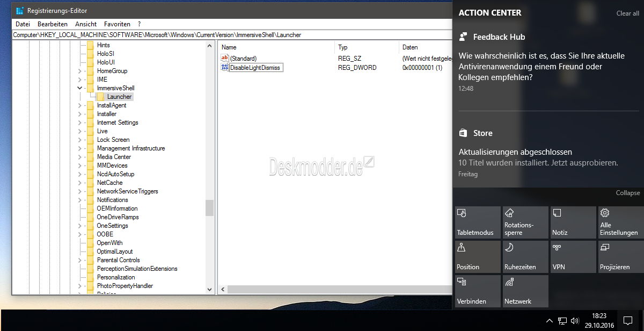Select the PhotoPropertyHandler folder icon
644x331 pixels.
click(x=90, y=286)
